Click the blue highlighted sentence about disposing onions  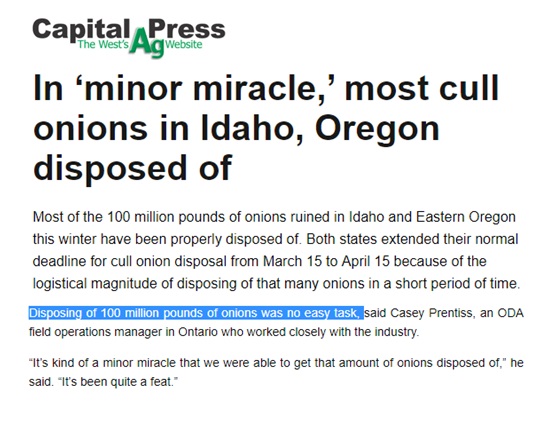coord(196,313)
